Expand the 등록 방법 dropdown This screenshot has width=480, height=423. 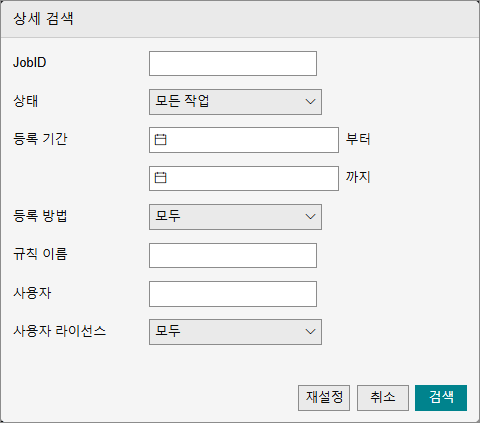pos(235,217)
